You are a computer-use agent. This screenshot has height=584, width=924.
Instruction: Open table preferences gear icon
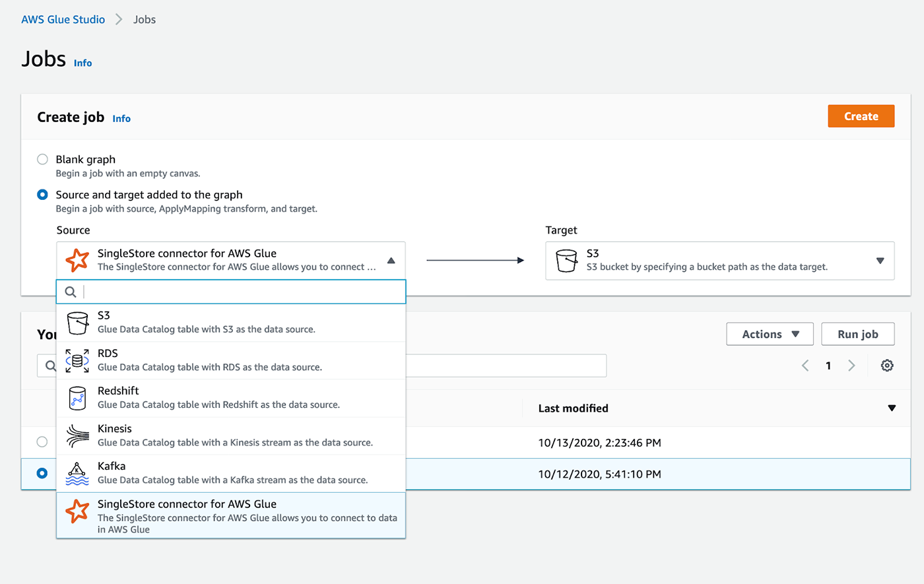click(x=887, y=366)
